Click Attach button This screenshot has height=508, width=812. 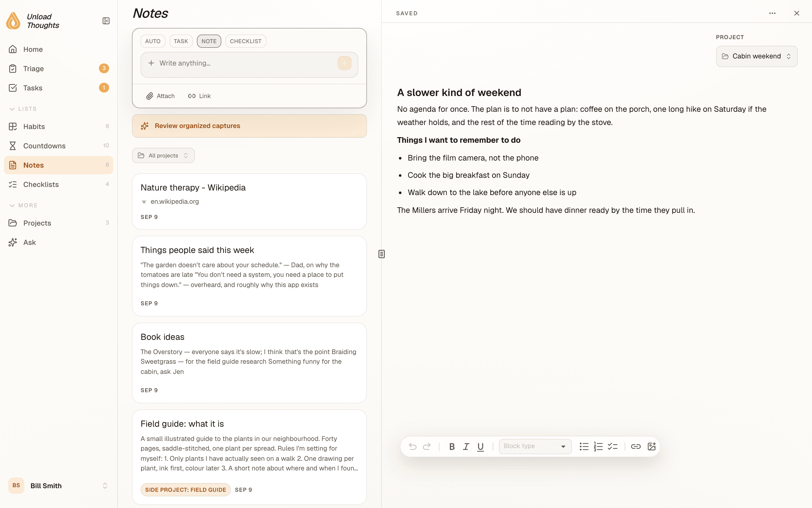coord(160,96)
